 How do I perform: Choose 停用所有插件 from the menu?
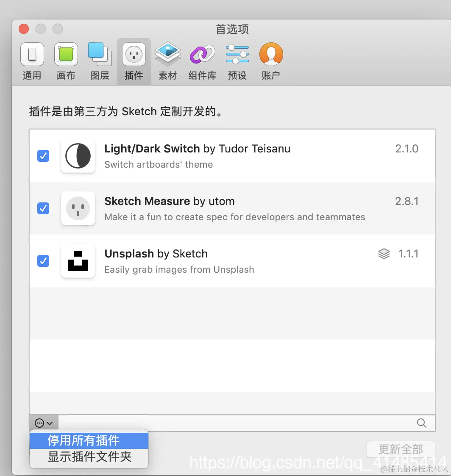(89, 440)
